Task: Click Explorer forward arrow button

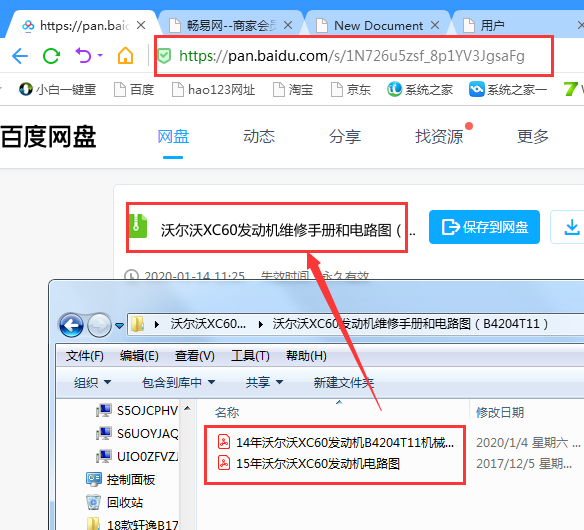Action: (x=99, y=325)
